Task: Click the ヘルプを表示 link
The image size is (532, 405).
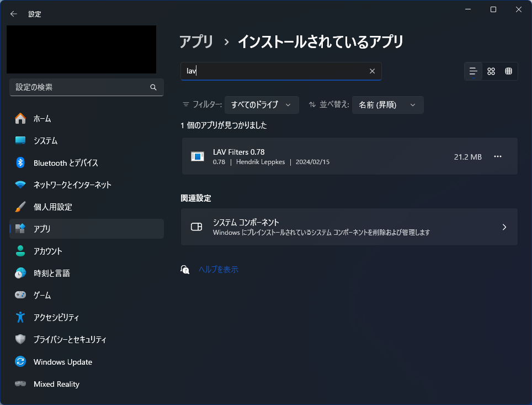Action: tap(218, 270)
